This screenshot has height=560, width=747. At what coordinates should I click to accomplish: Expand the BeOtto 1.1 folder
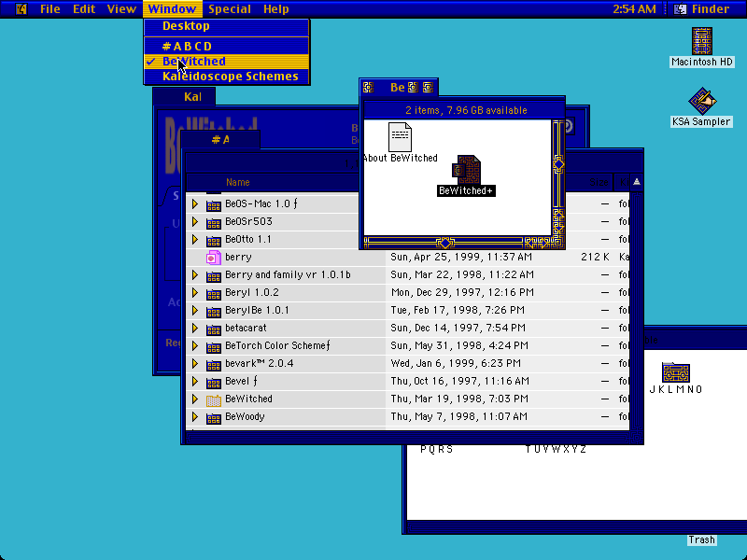point(195,239)
